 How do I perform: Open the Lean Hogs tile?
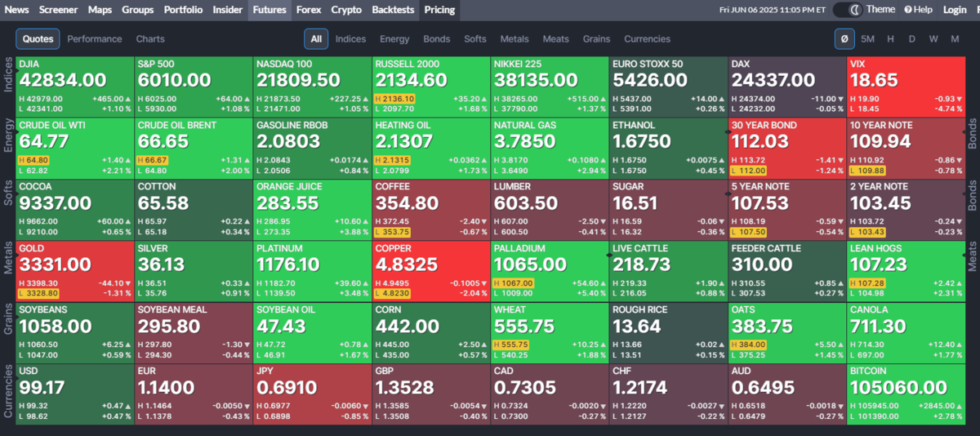pos(905,271)
